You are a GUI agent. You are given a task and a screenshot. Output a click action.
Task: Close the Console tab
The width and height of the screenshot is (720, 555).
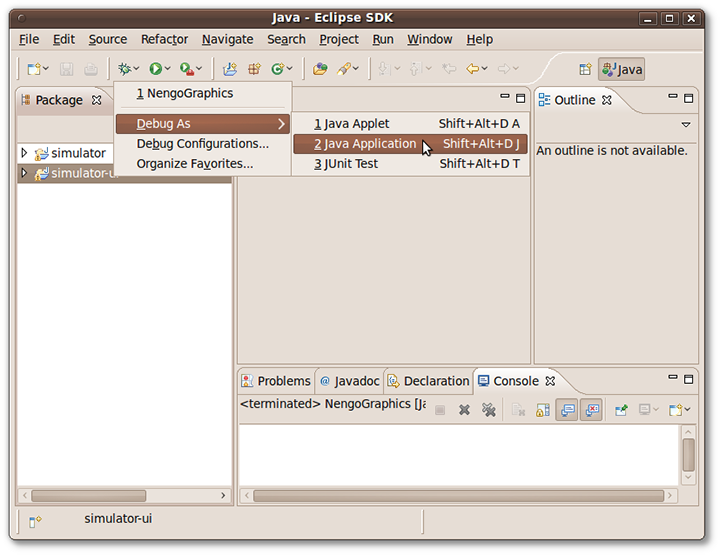550,381
